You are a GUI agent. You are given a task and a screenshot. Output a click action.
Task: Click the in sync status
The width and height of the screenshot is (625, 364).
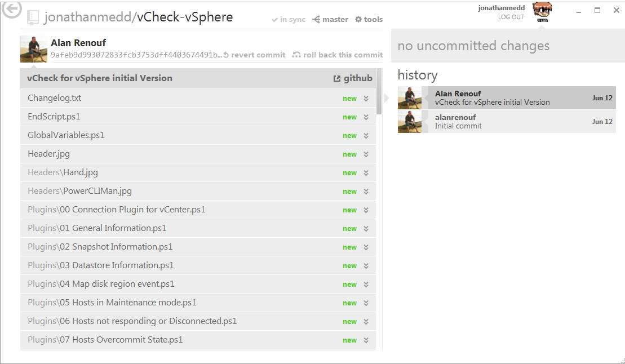pyautogui.click(x=289, y=19)
